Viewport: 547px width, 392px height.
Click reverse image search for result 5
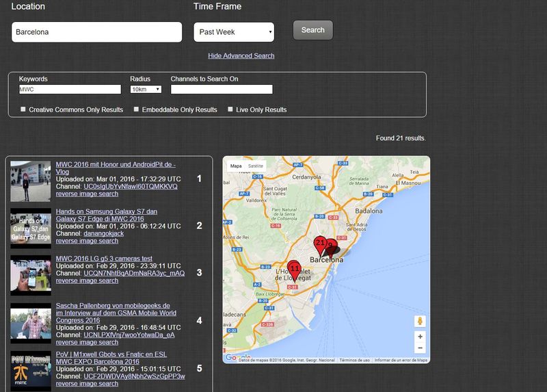tap(87, 384)
